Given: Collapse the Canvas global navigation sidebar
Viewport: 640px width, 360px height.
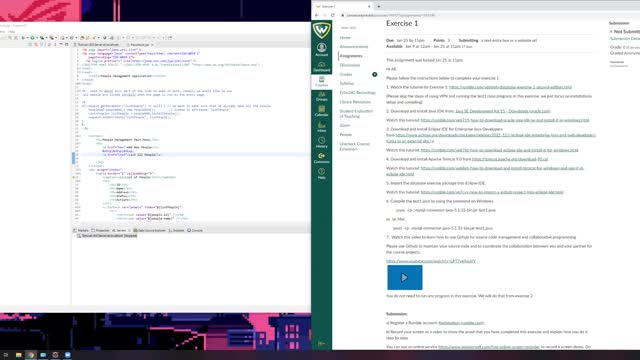Looking at the screenshot, I should [x=322, y=343].
